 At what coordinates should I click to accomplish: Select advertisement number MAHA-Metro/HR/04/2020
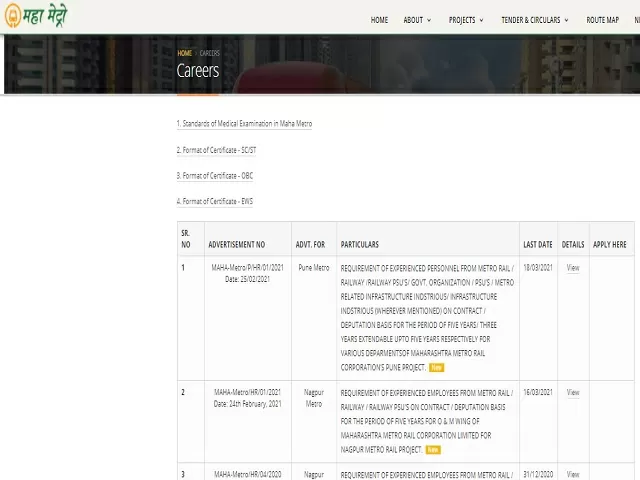point(247,474)
